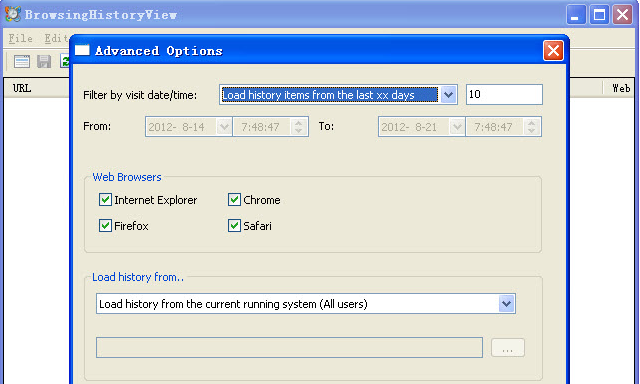Screen dimensions: 640x384
Task: Open Advanced Options toolbar icon in main window
Action: coord(22,62)
